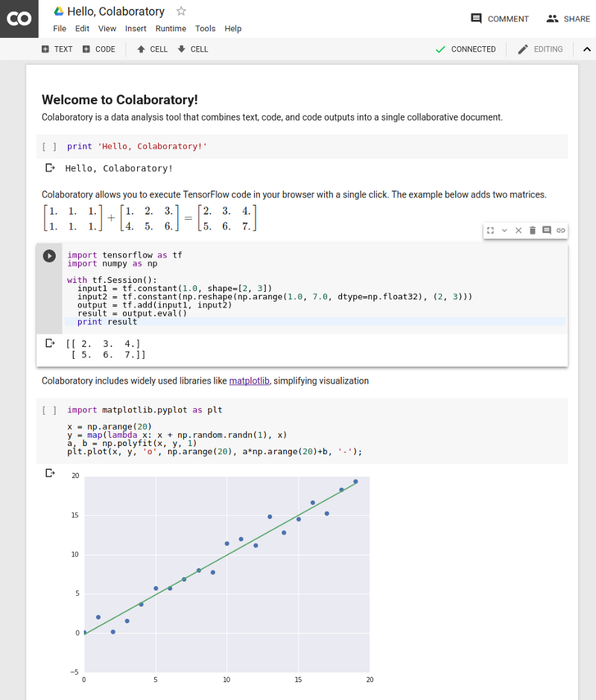Click the highlighted 'print result' line

pyautogui.click(x=314, y=322)
